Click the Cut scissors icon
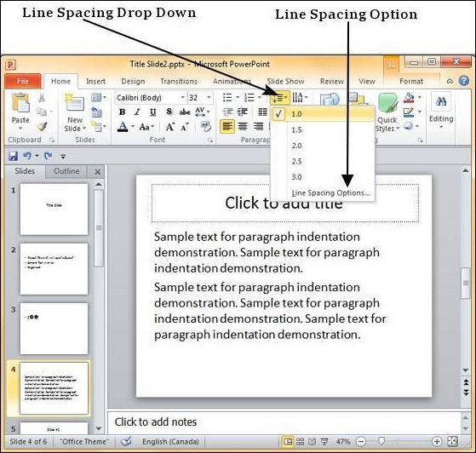Screen dimensions: 476x453 (x=42, y=97)
